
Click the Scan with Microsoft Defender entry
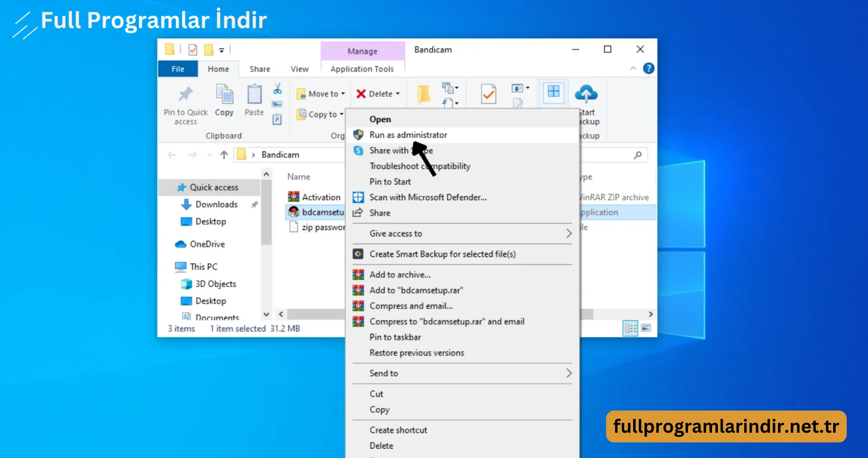[462, 197]
